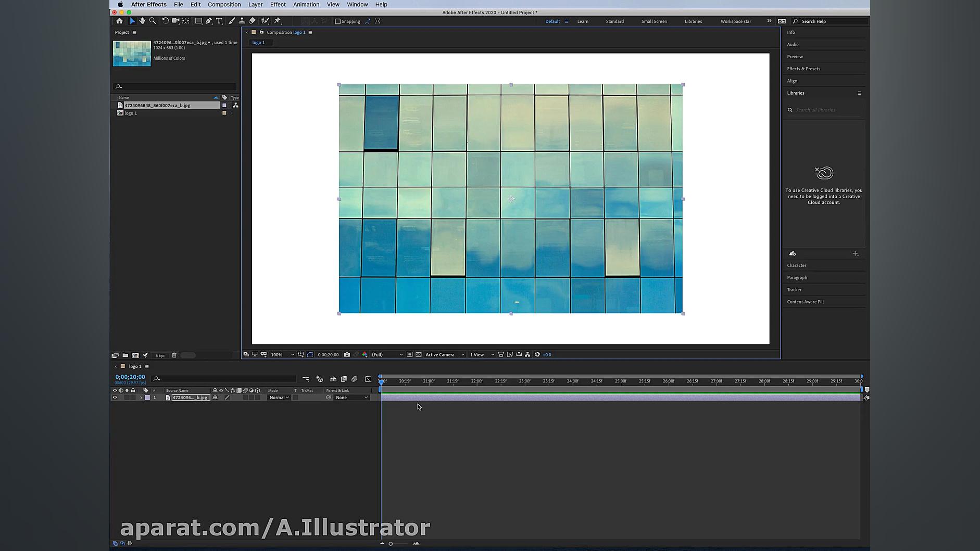Image resolution: width=980 pixels, height=551 pixels.
Task: Open the 1 View layout dropdown
Action: [x=482, y=355]
